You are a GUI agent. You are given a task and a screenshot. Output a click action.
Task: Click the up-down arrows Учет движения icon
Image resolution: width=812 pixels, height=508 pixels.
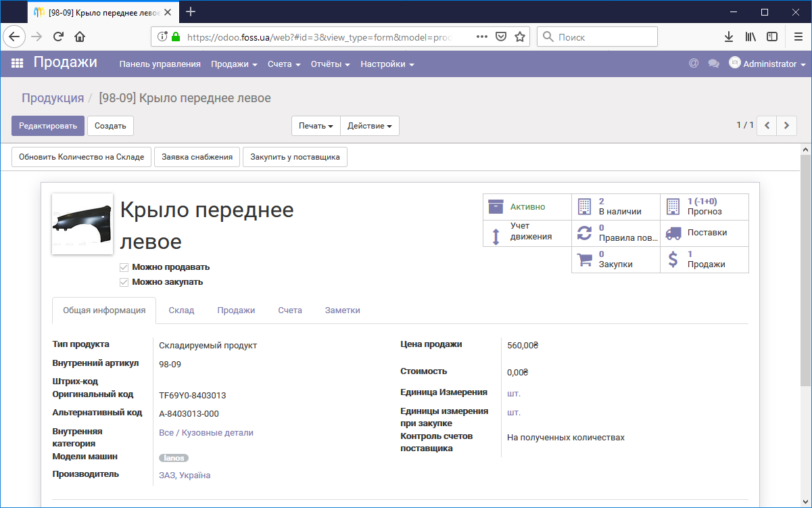pyautogui.click(x=496, y=236)
